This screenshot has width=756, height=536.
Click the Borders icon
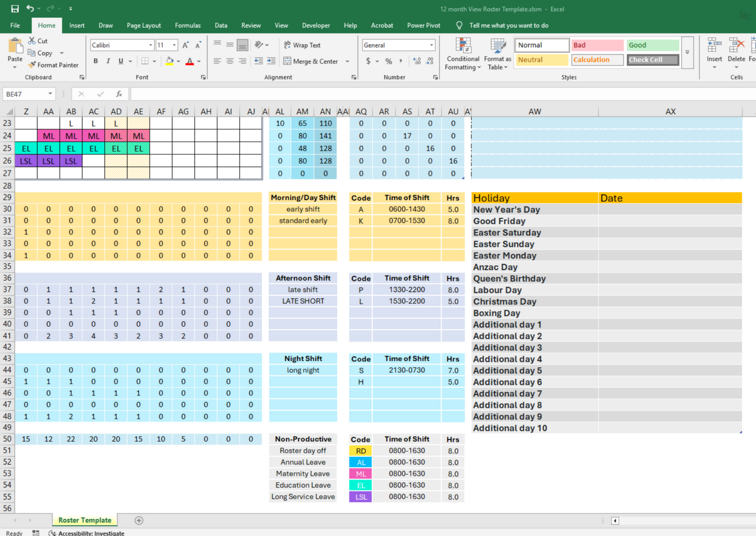click(x=145, y=61)
